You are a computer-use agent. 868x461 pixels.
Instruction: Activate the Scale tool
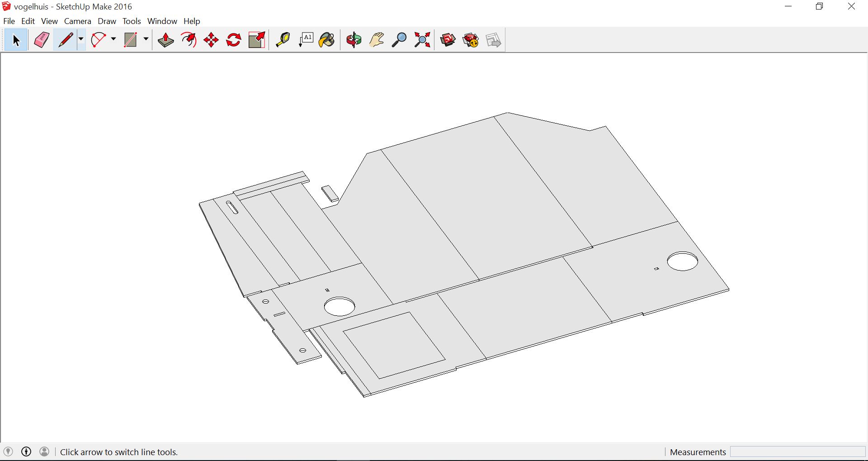(x=257, y=40)
